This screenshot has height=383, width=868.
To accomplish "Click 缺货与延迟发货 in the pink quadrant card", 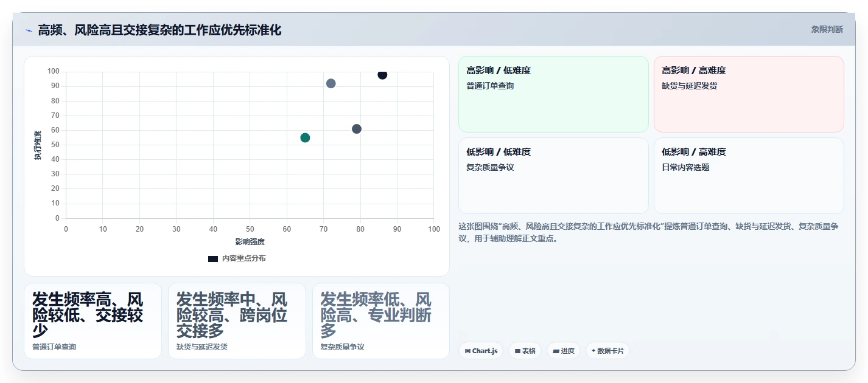I will pyautogui.click(x=690, y=86).
